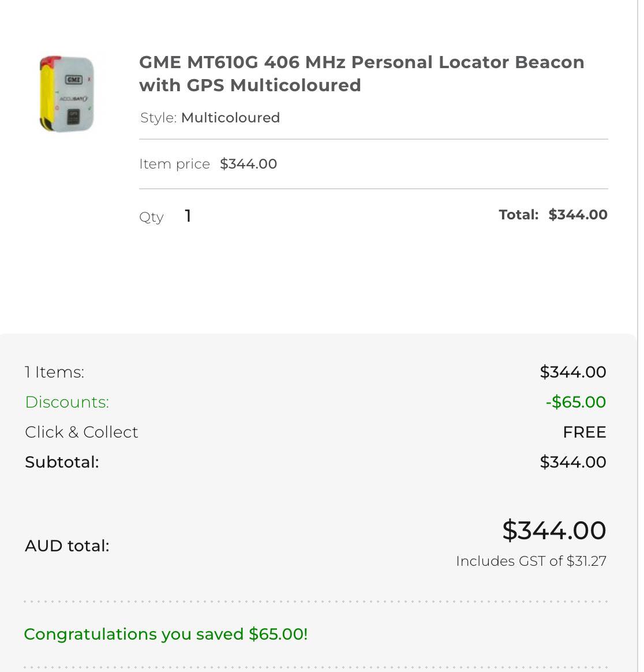Screen dimensions: 644x672
Task: Open the GME MT610G Personal Locator Beacon title
Action: point(361,73)
